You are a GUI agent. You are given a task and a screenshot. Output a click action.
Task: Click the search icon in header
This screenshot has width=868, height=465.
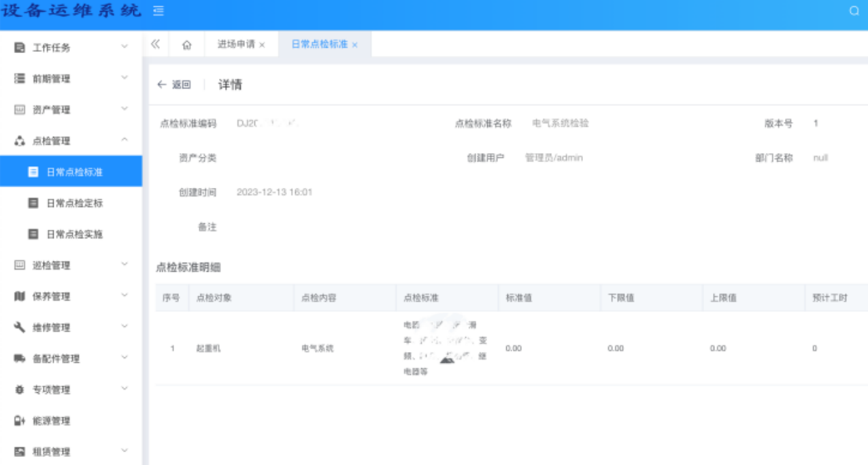[854, 11]
